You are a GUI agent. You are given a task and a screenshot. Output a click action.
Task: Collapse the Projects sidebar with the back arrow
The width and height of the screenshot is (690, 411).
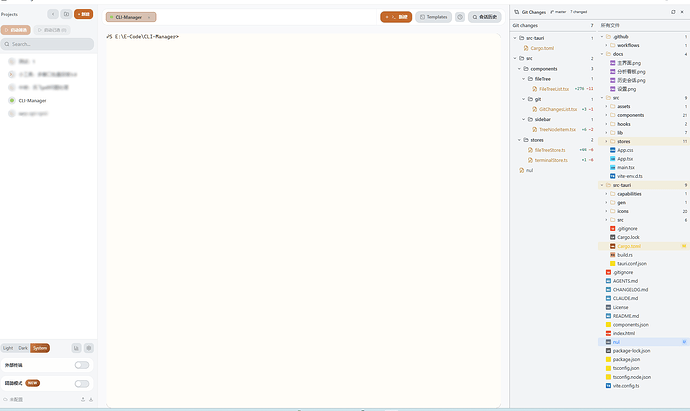[53, 14]
